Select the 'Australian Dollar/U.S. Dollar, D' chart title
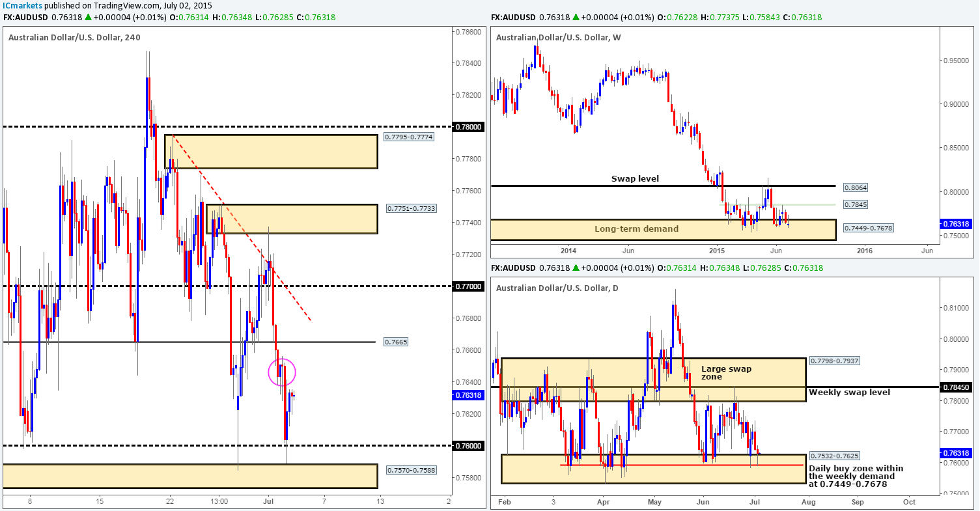980x511 pixels. (557, 288)
